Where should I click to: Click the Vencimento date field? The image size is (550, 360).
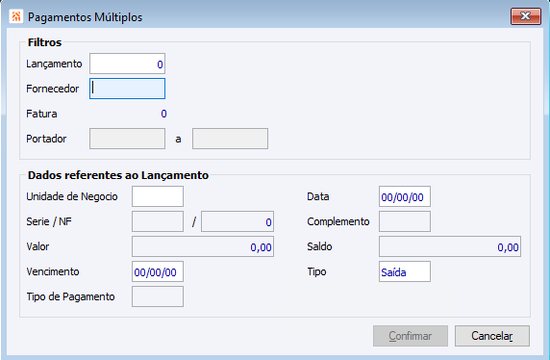157,272
